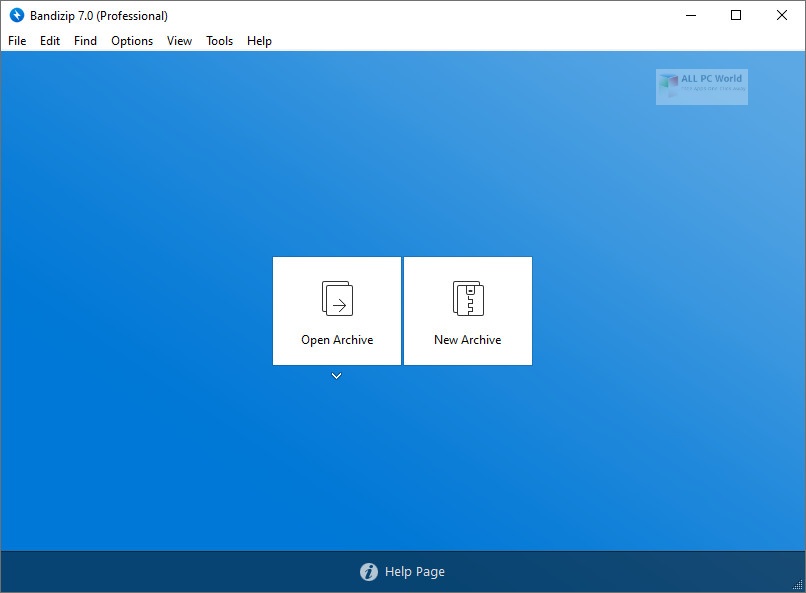Open the Options menu
Image resolution: width=806 pixels, height=593 pixels.
click(x=132, y=41)
